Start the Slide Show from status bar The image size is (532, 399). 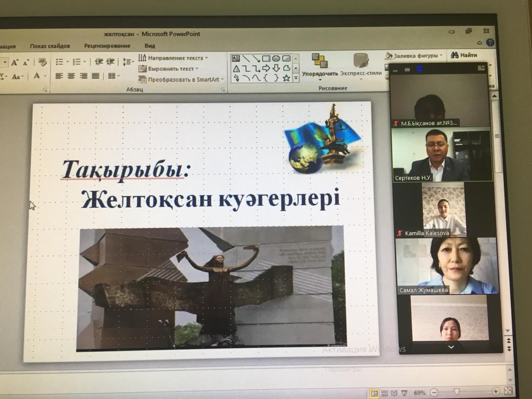[x=404, y=392]
